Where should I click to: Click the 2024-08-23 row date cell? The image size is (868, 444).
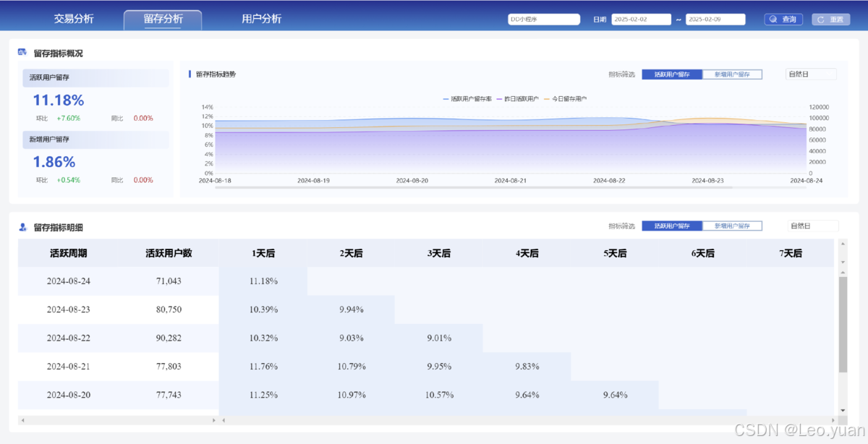click(x=68, y=309)
